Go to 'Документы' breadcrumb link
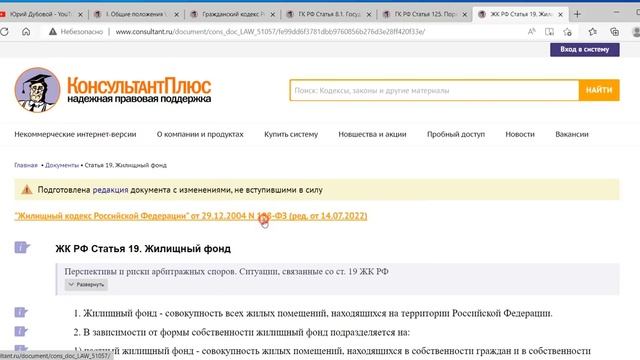640x360 pixels. [62, 165]
